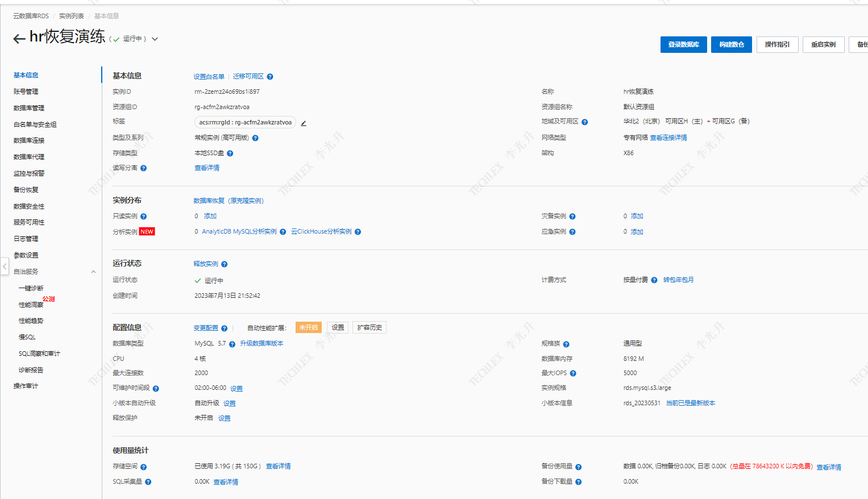Select 监控与报警 from the sidebar
The image size is (868, 499).
29,173
